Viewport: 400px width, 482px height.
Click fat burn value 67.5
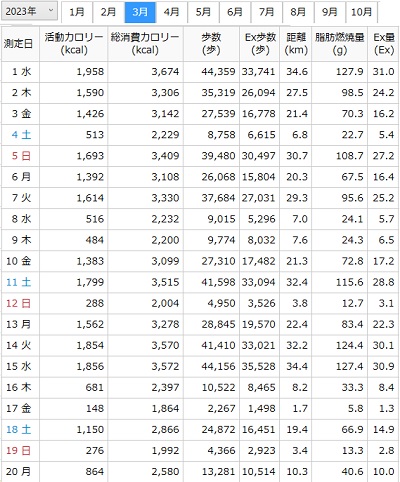[352, 177]
